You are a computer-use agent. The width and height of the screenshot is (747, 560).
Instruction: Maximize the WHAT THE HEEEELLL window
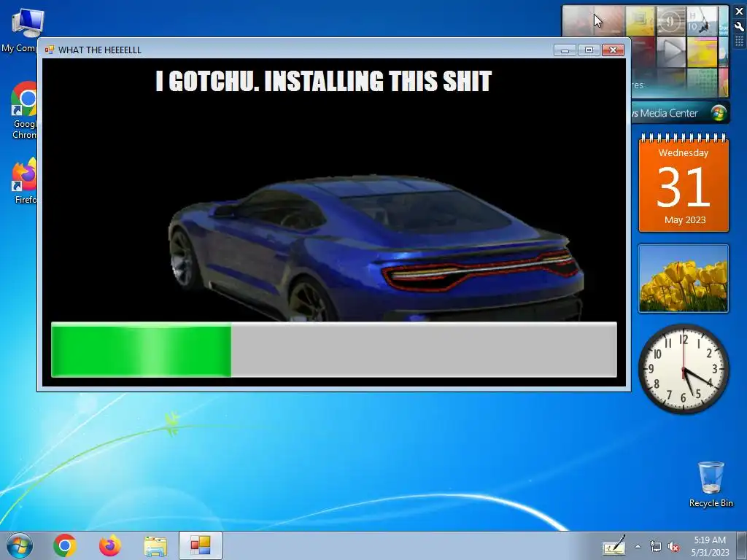(589, 50)
